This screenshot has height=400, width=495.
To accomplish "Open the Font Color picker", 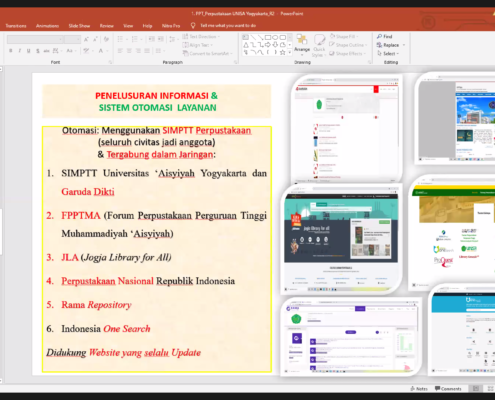I will point(101,51).
